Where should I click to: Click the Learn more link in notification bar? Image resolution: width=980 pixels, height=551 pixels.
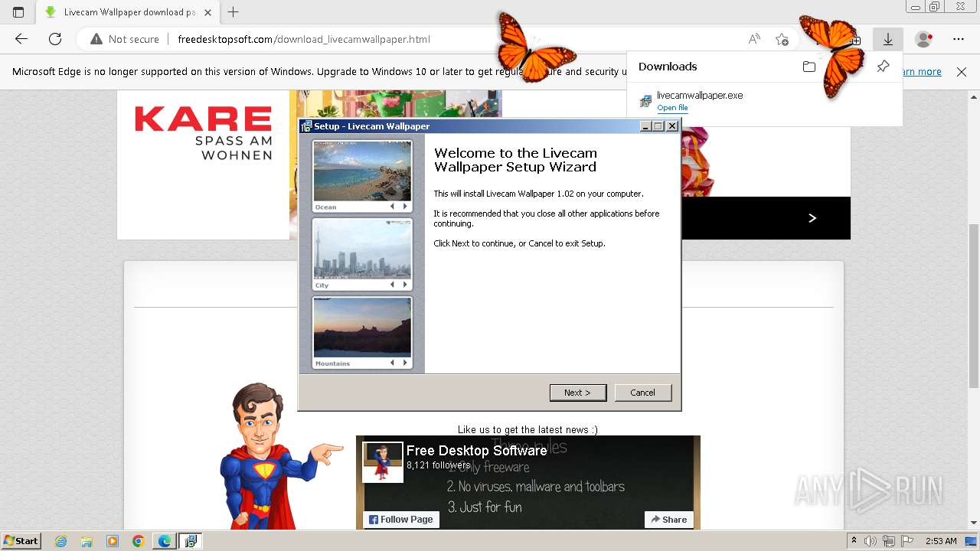click(921, 71)
